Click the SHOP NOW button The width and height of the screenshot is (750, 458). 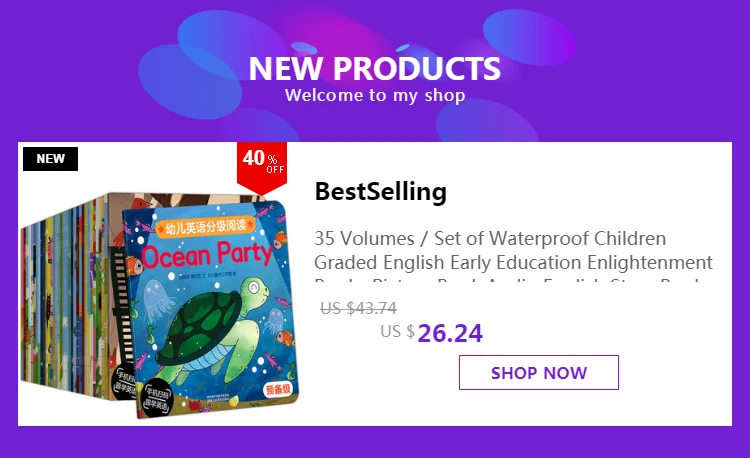[x=539, y=372]
